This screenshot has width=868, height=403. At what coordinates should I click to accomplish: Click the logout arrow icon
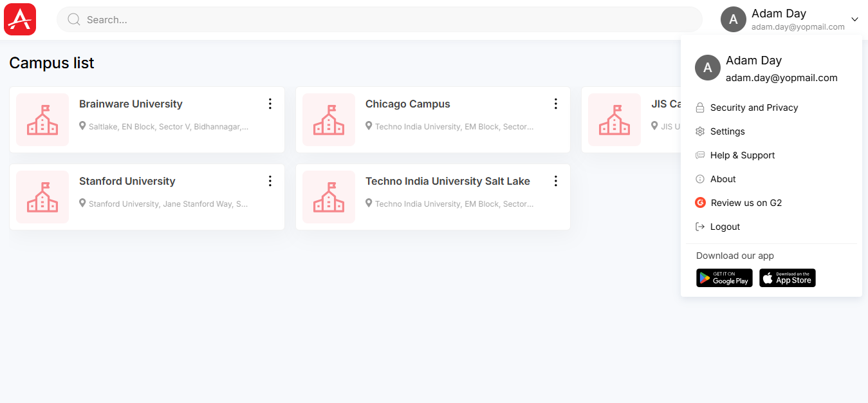(x=700, y=227)
